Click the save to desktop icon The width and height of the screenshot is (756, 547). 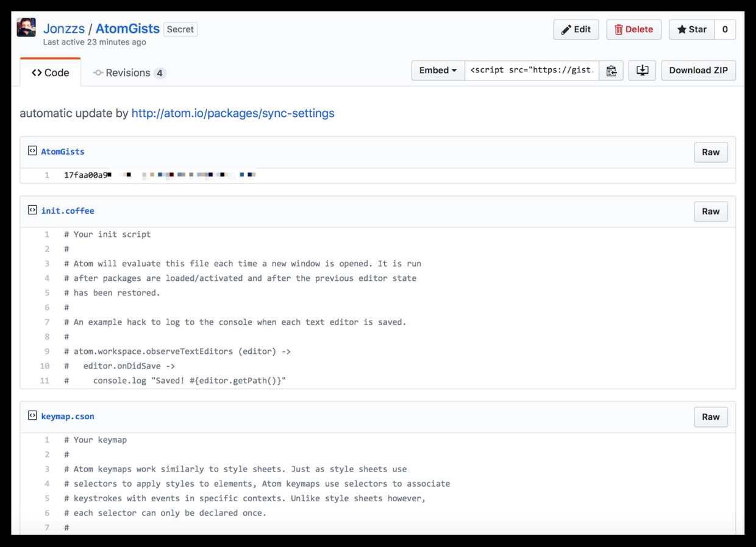[642, 71]
